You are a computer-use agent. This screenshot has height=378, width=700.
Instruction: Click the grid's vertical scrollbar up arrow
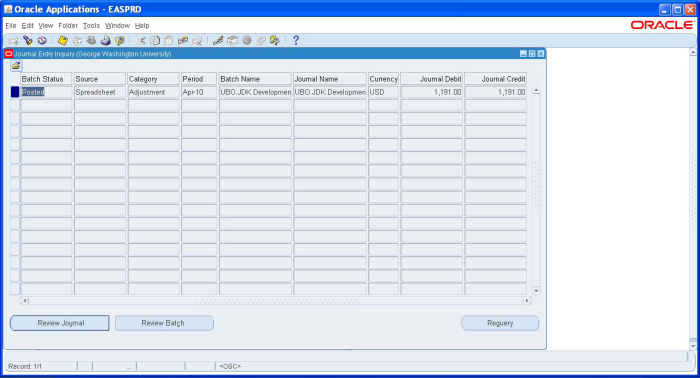536,90
